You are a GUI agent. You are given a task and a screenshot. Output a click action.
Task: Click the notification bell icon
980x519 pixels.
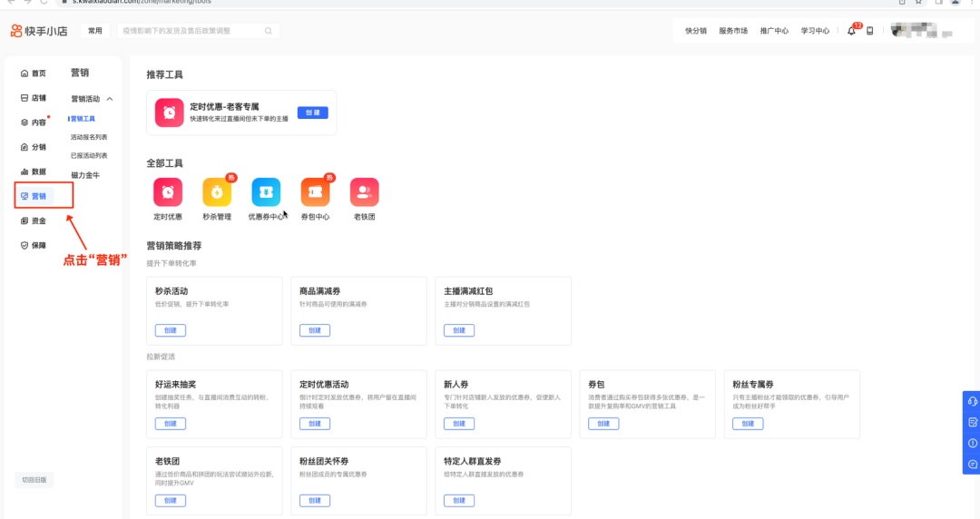[x=851, y=31]
